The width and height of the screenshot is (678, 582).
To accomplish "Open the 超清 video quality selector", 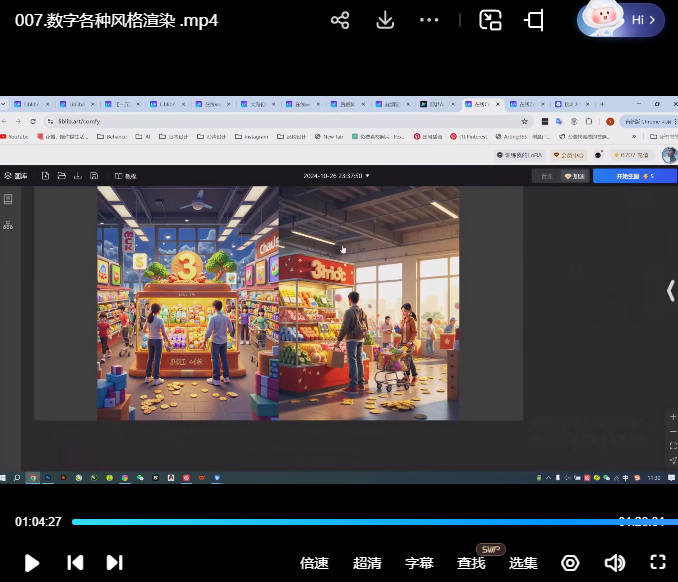I will [367, 563].
